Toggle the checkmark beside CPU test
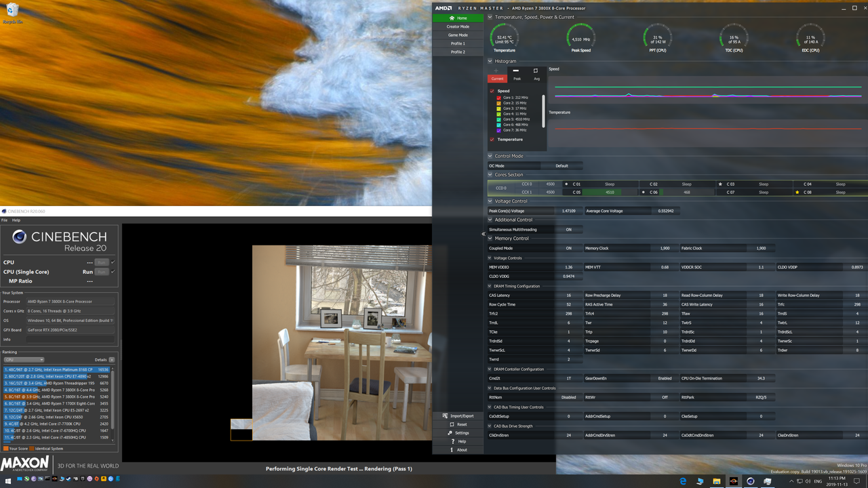Screen dimensions: 868x488 tap(113, 262)
